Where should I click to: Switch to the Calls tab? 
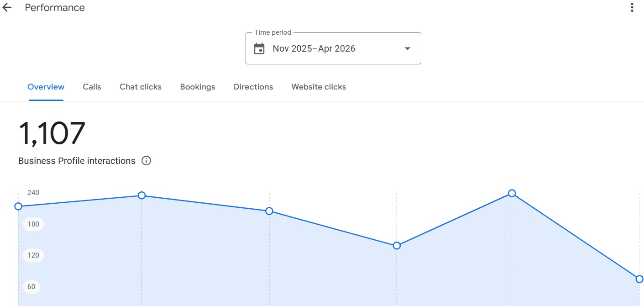pos(92,86)
